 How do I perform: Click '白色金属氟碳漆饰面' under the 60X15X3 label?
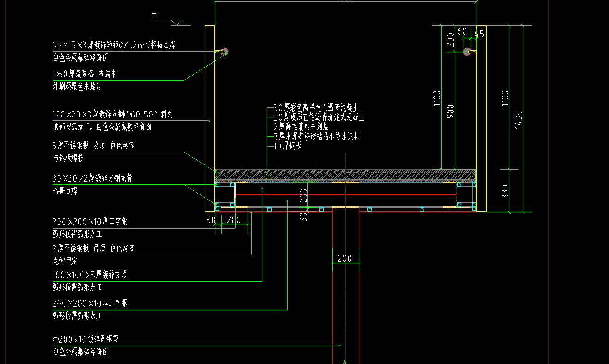coord(81,58)
